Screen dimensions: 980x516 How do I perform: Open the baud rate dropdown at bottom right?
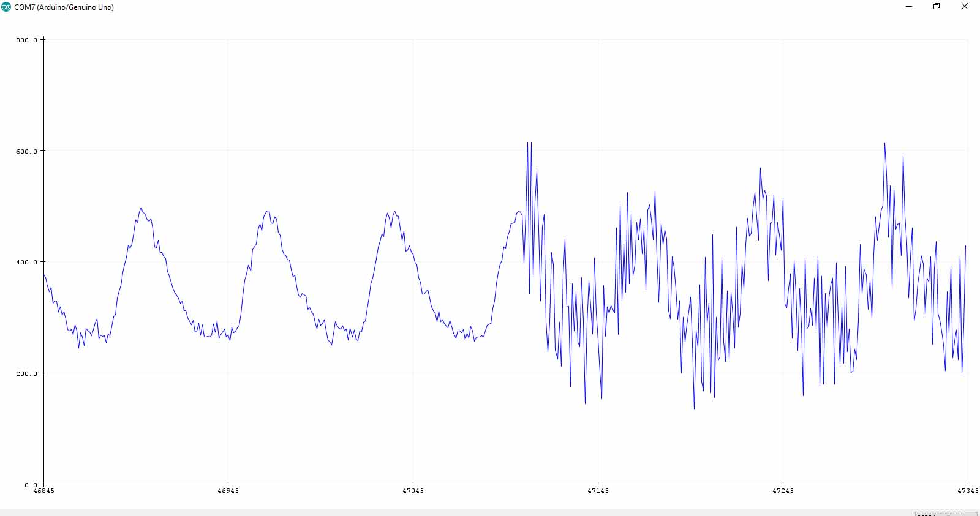coord(946,514)
